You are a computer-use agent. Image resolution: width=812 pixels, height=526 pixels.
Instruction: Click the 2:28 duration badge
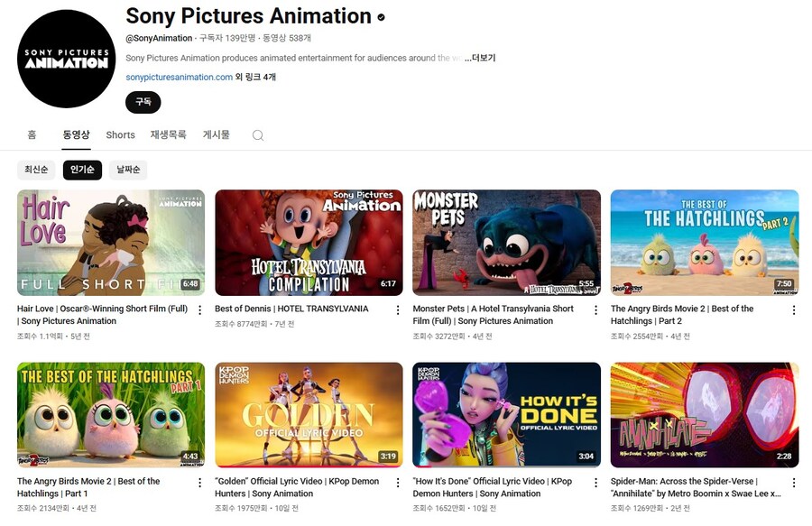pos(784,457)
